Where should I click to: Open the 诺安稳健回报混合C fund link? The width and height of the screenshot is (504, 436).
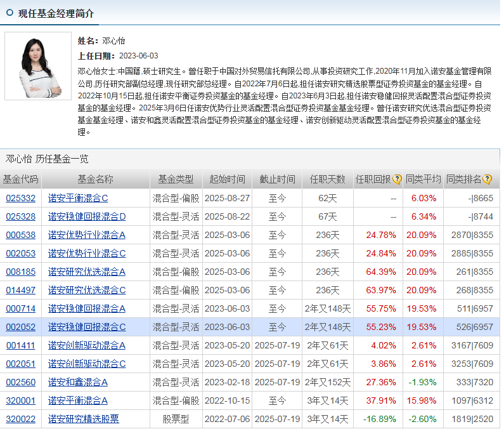click(87, 327)
